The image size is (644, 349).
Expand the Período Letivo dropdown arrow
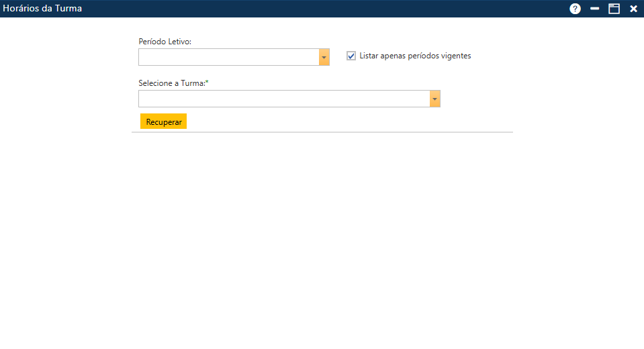(x=324, y=57)
